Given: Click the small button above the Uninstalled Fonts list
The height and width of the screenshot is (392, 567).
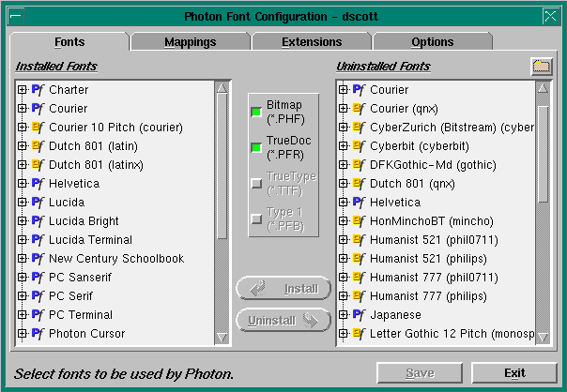Looking at the screenshot, I should (x=540, y=66).
